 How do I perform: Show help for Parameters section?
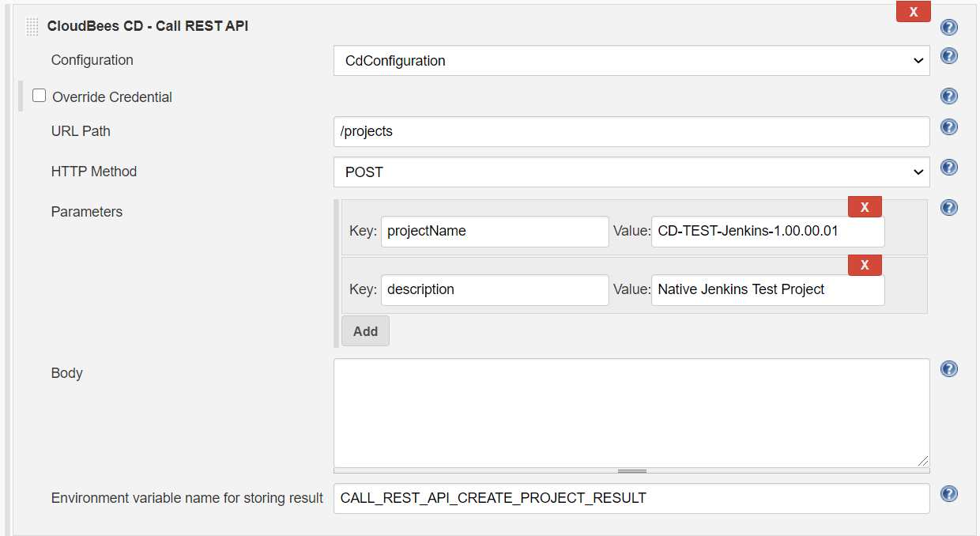[x=949, y=208]
